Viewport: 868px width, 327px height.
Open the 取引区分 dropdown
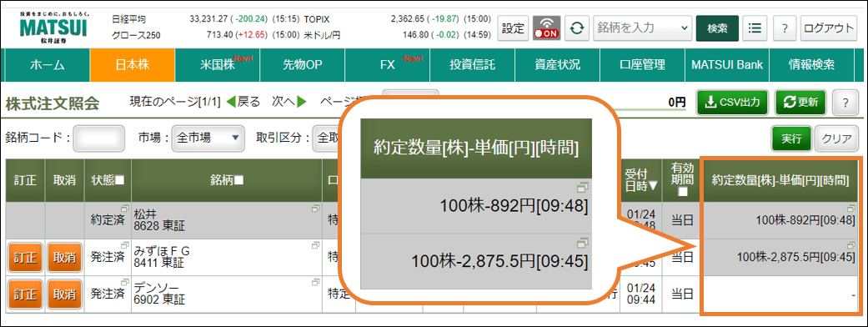pos(325,138)
